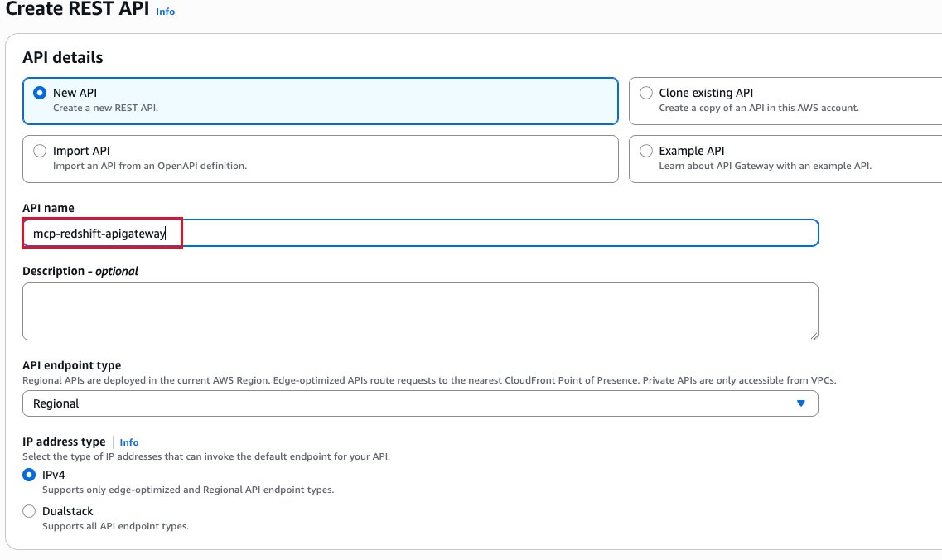Enable the Dualstack IP address type

point(29,511)
